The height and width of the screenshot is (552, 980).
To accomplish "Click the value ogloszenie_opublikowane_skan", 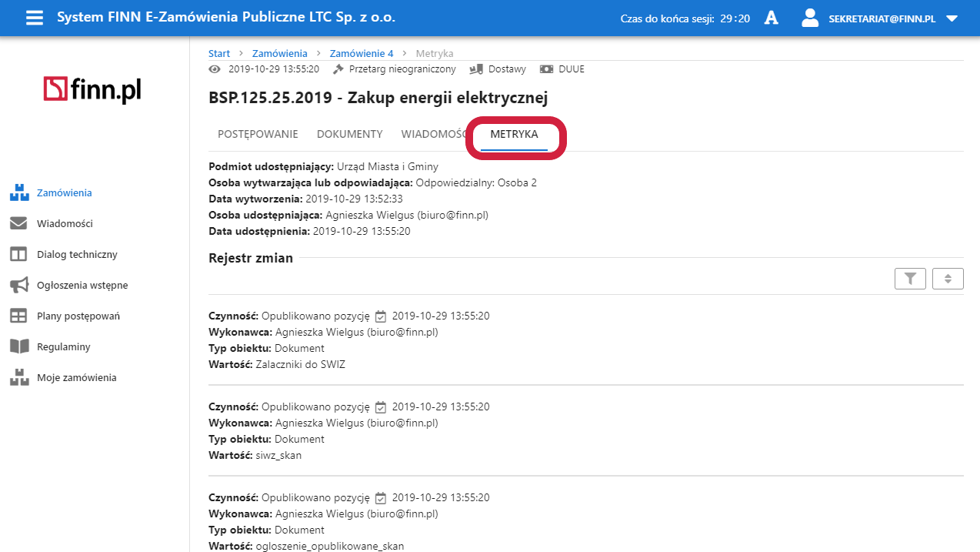I will (x=329, y=546).
